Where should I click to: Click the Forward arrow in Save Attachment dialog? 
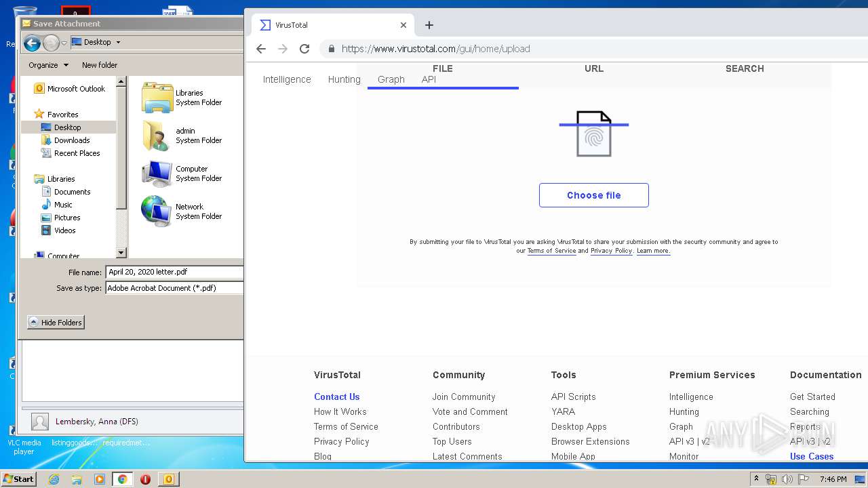coord(51,43)
